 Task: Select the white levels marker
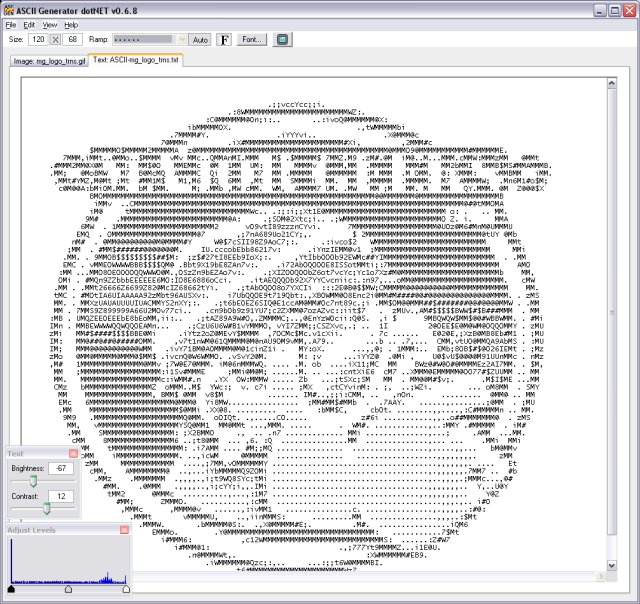[x=126, y=589]
